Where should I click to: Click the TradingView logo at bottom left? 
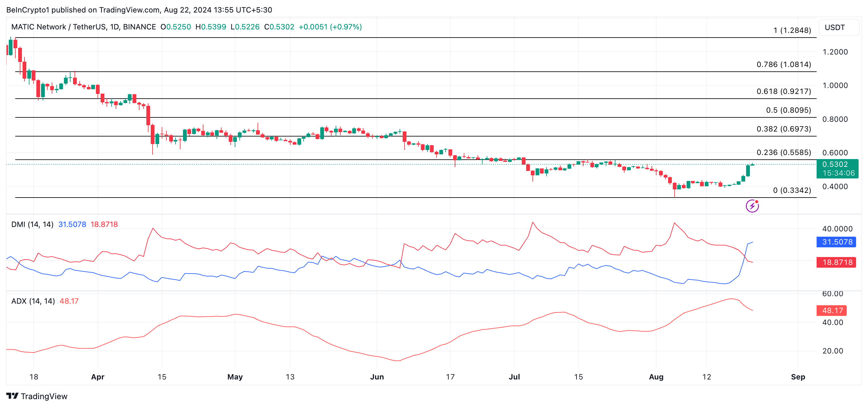click(37, 396)
